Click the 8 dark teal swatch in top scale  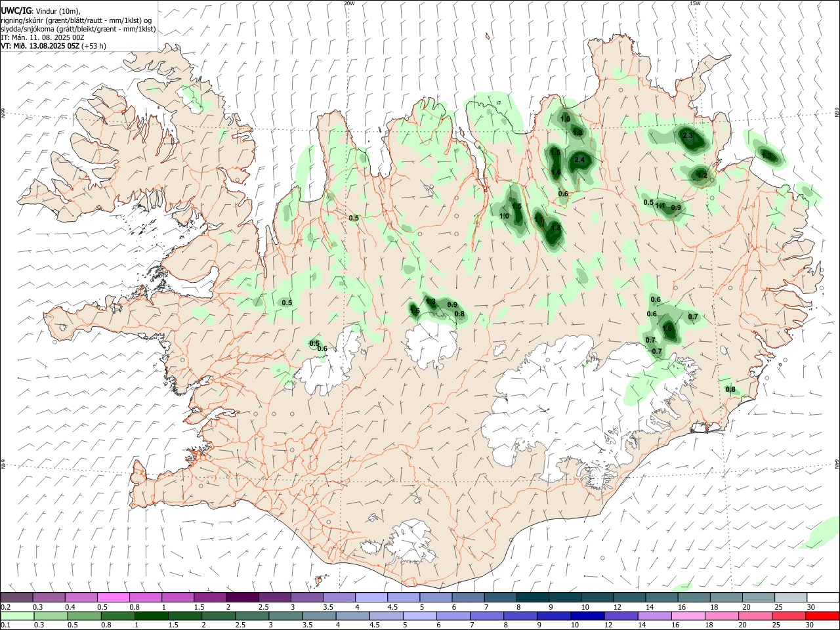[x=533, y=597]
